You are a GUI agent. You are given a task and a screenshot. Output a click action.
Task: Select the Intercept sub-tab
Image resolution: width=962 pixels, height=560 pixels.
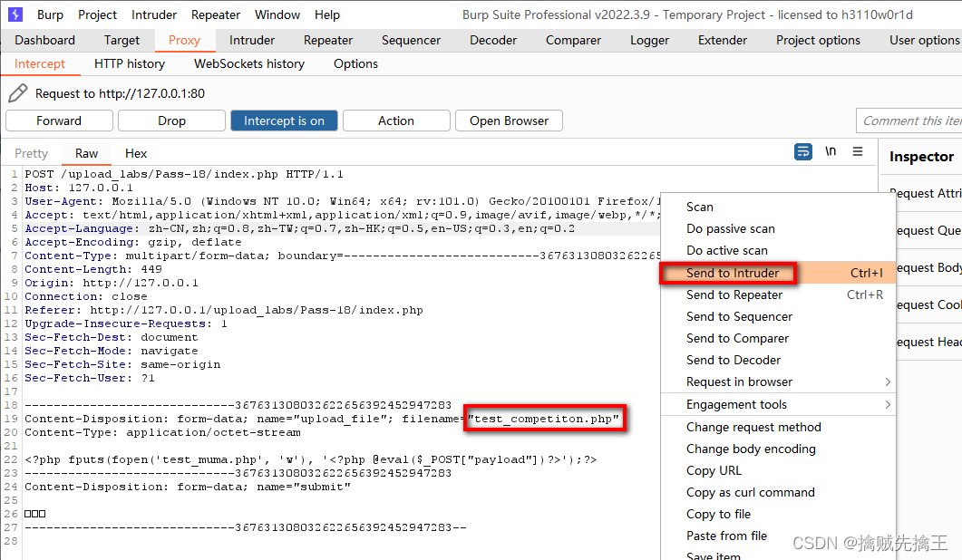pyautogui.click(x=39, y=63)
